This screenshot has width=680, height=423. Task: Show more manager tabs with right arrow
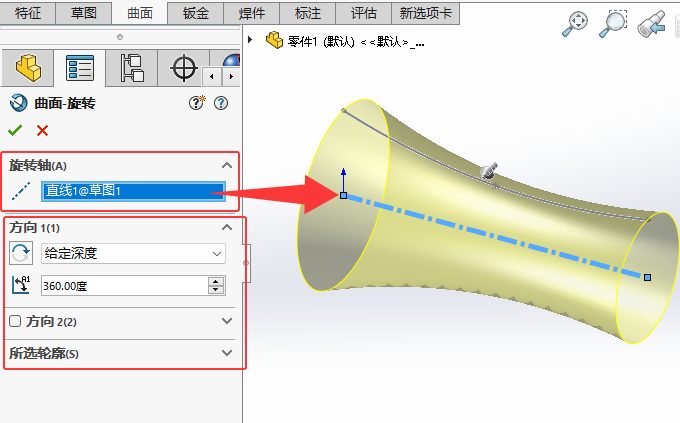231,77
